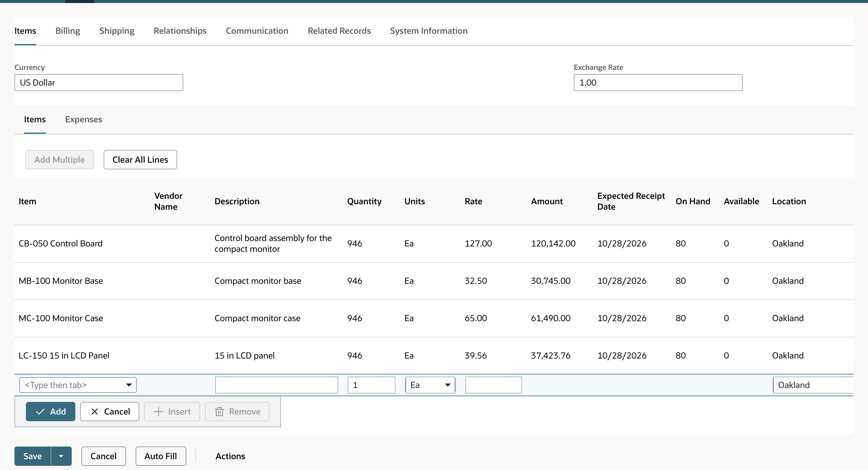Go to the Communication tab
The image size is (868, 470).
(x=257, y=31)
